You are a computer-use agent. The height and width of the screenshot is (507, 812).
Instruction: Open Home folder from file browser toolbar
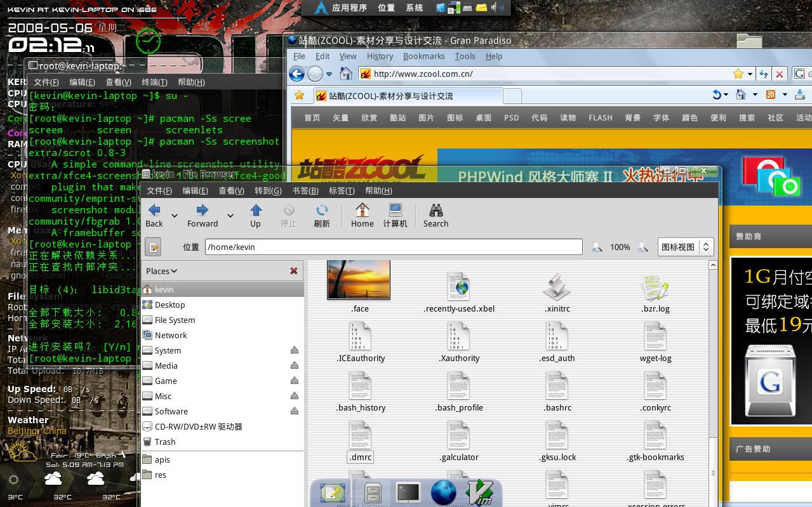coord(362,216)
